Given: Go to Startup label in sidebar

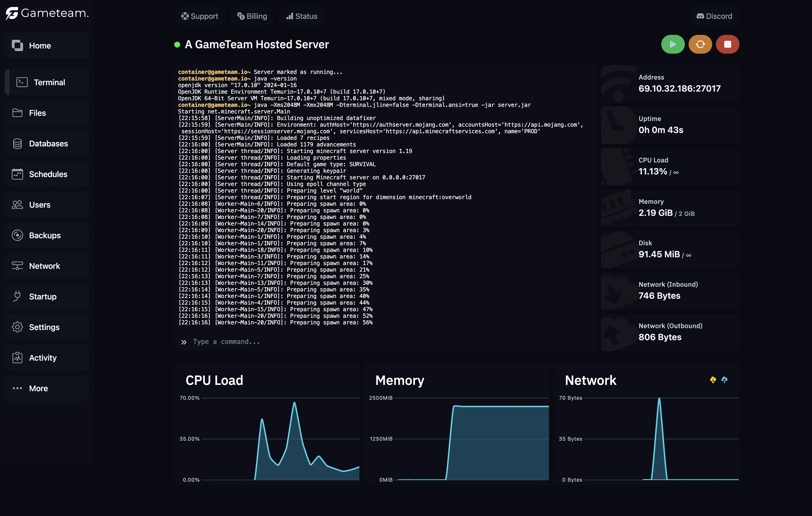Looking at the screenshot, I should [43, 297].
